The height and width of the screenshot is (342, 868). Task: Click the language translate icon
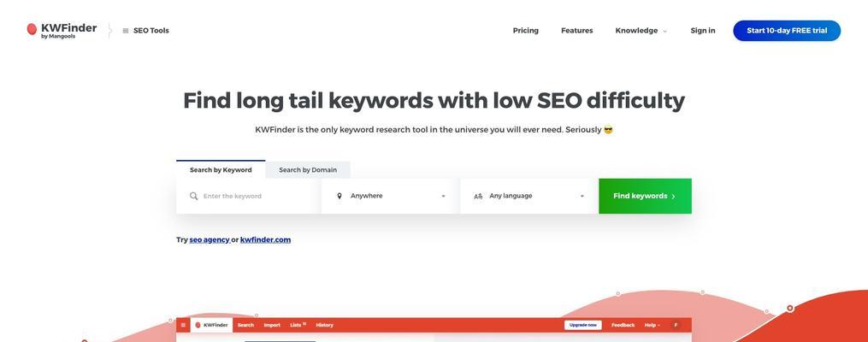pyautogui.click(x=478, y=196)
